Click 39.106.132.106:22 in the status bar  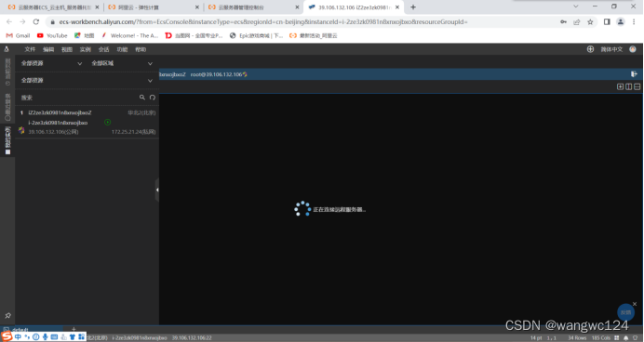pyautogui.click(x=192, y=338)
